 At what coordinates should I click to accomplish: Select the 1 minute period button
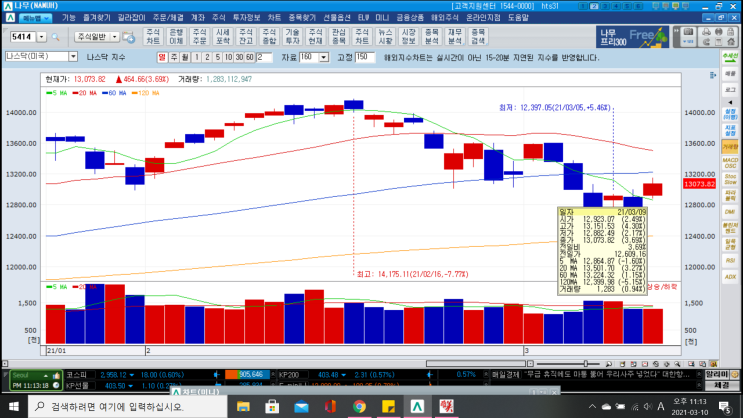[x=197, y=57]
